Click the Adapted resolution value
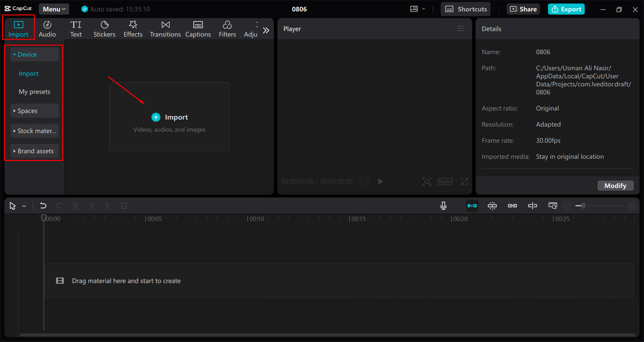 click(548, 124)
